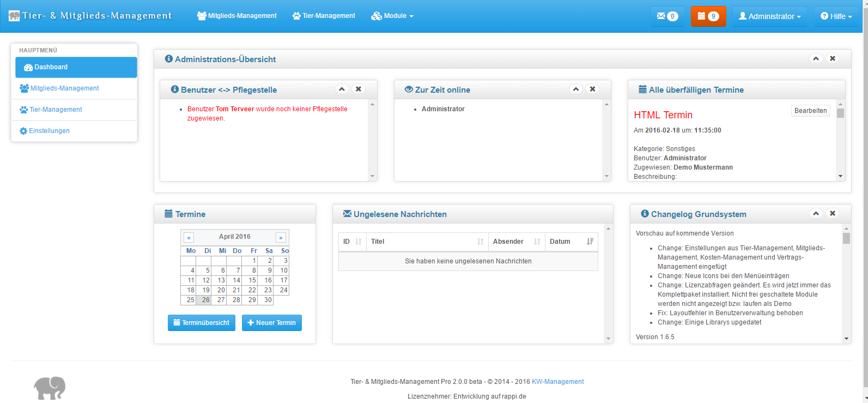The height and width of the screenshot is (403, 868).
Task: Go to next month in calendar
Action: (x=281, y=237)
